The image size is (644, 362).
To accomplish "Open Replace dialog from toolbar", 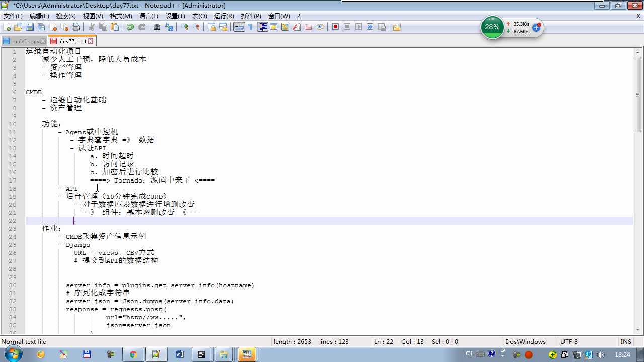I will pyautogui.click(x=169, y=27).
